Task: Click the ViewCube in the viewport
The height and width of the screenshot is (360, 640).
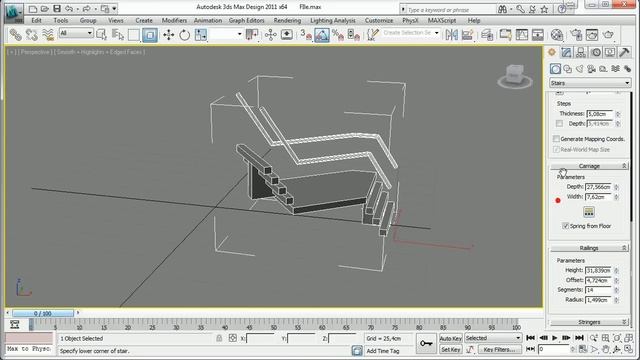Action: pyautogui.click(x=515, y=76)
